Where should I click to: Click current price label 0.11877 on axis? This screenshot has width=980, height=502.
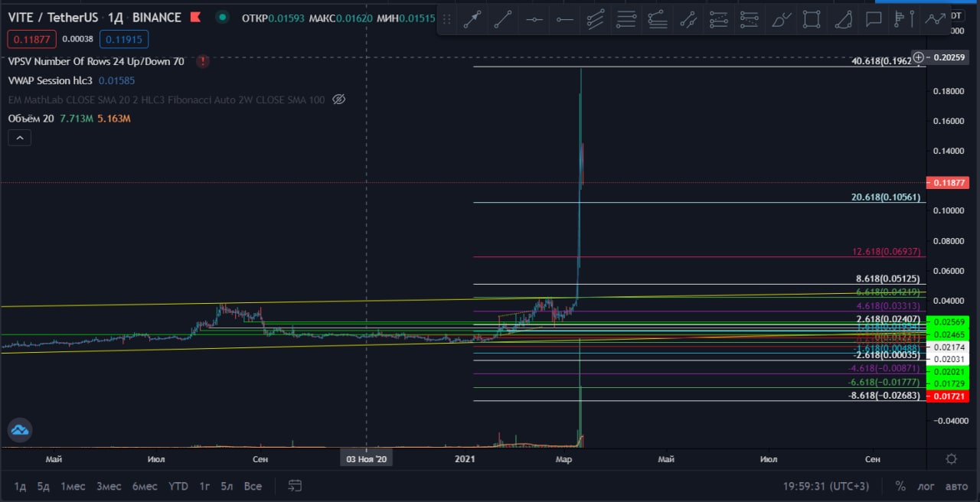pos(948,182)
